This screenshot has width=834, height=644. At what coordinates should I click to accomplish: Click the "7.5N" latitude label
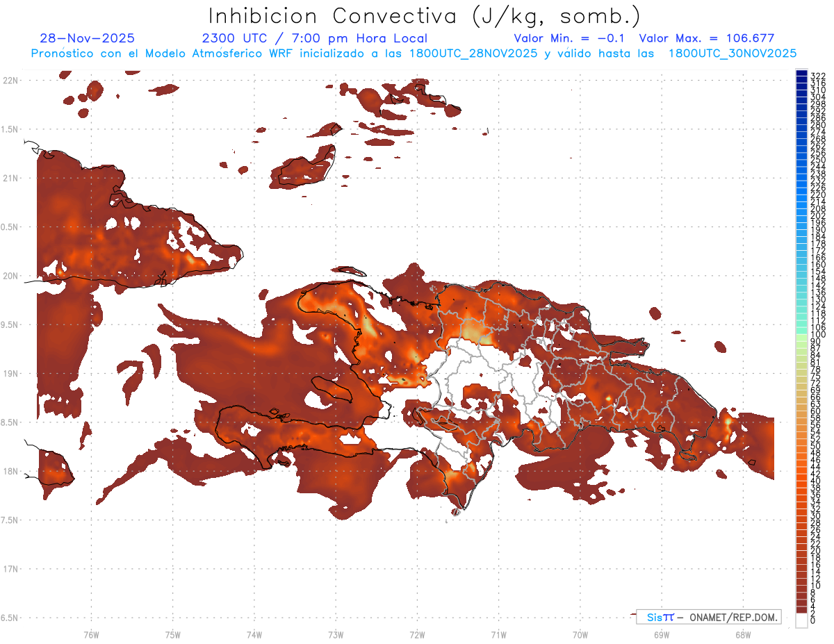[x=10, y=520]
